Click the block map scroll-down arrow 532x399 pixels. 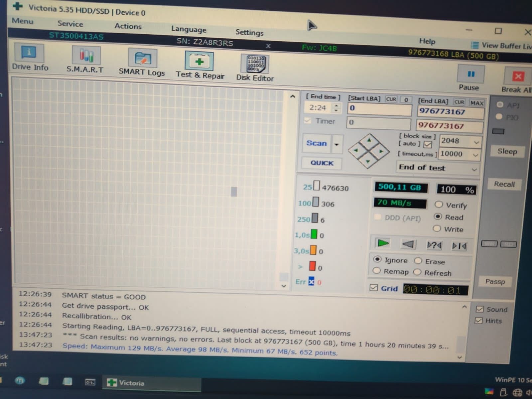[x=284, y=286]
